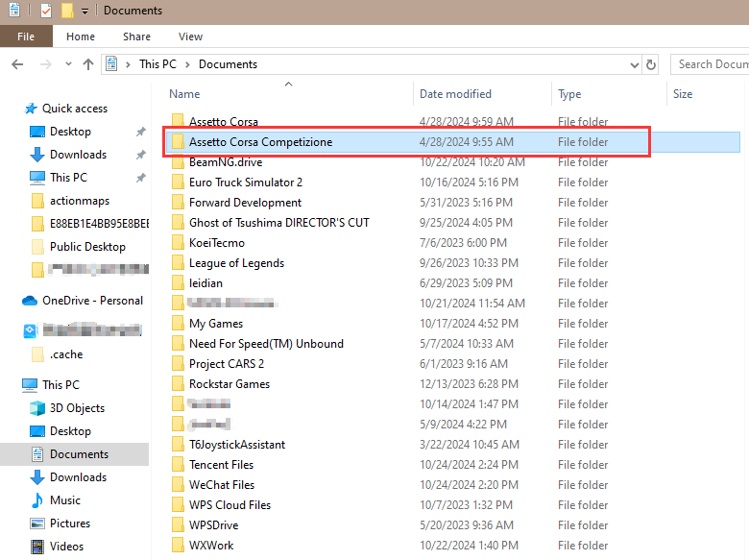Viewport: 749px width, 560px height.
Task: Click the My Games folder icon
Action: [x=178, y=324]
